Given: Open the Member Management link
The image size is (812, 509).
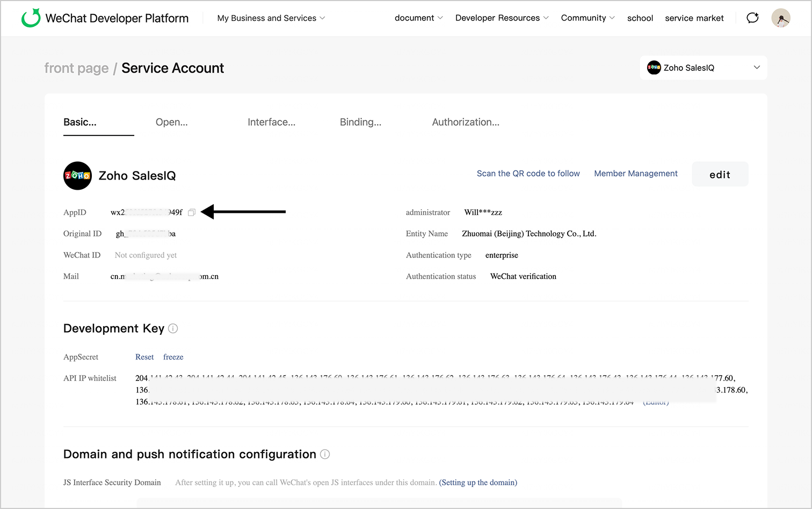Looking at the screenshot, I should coord(635,174).
